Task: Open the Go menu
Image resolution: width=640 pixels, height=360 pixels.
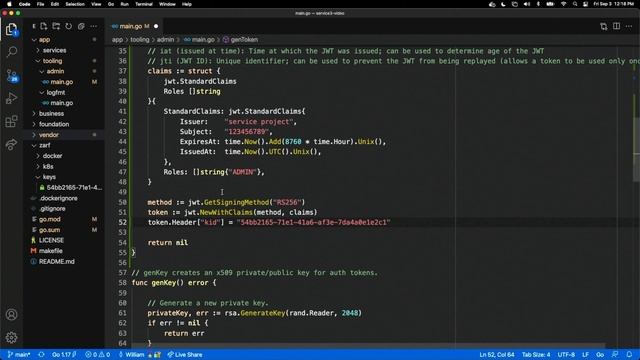Action: [111, 4]
